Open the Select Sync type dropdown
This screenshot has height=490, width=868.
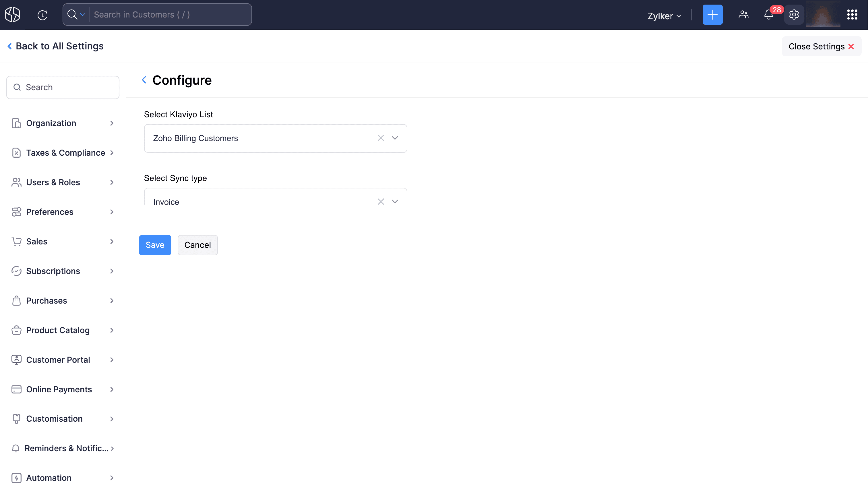(x=395, y=202)
